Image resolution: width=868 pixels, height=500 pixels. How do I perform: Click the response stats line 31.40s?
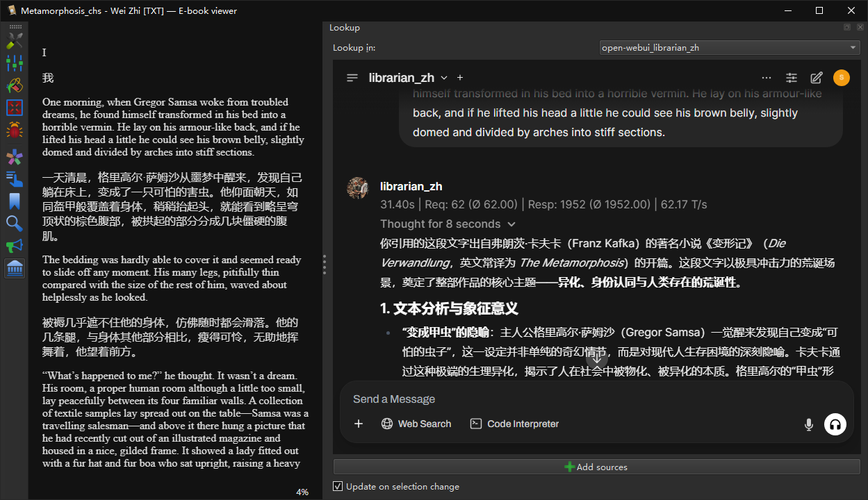coord(543,204)
